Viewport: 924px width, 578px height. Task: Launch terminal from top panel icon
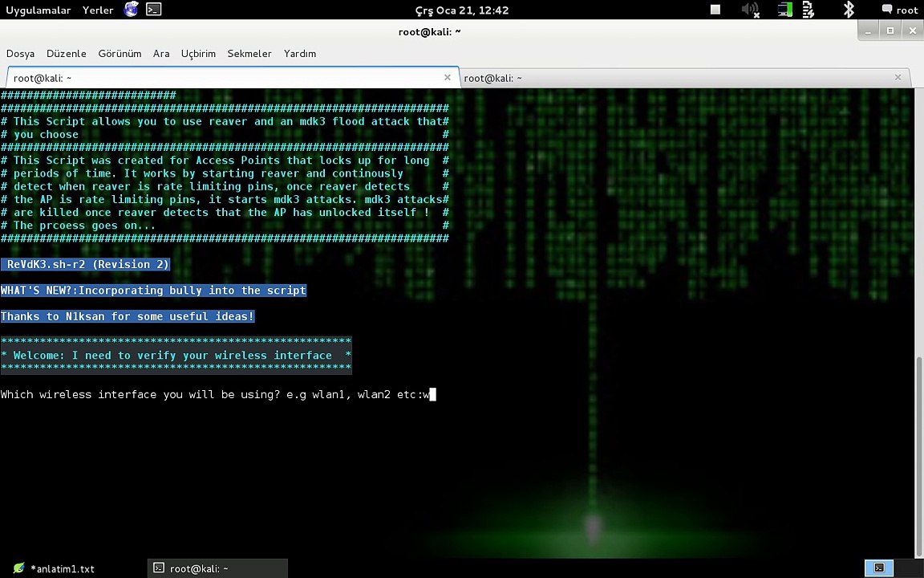coord(154,10)
